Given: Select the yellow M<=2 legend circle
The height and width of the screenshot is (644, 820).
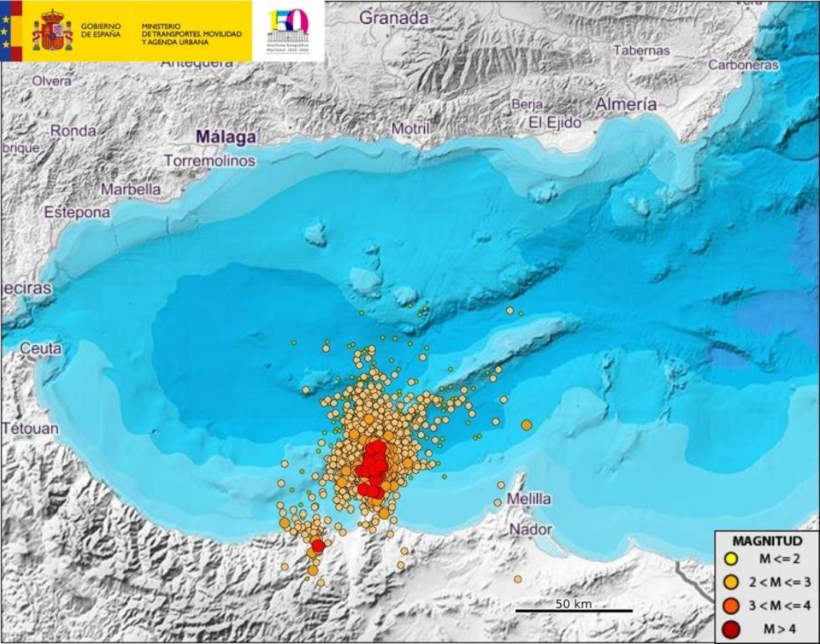Looking at the screenshot, I should coord(731,560).
